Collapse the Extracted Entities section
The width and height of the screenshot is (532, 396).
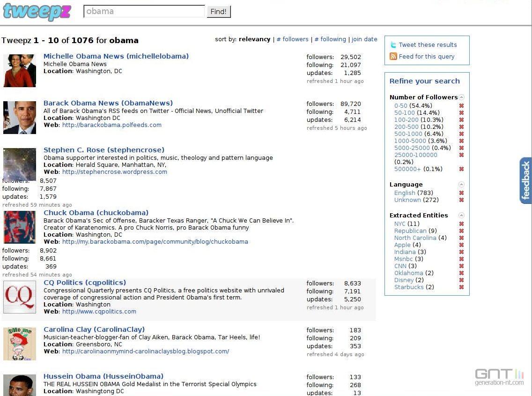(461, 215)
